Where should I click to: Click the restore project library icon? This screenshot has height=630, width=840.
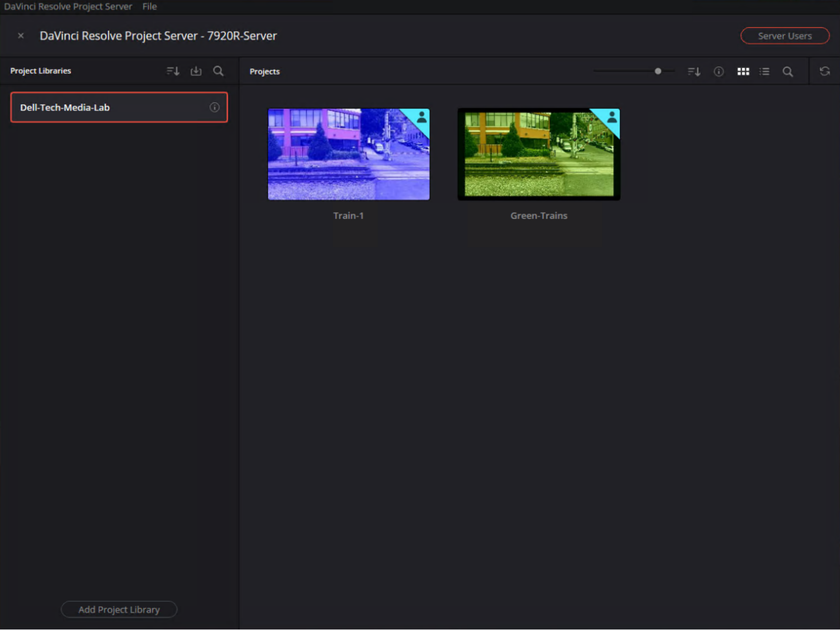coord(196,71)
